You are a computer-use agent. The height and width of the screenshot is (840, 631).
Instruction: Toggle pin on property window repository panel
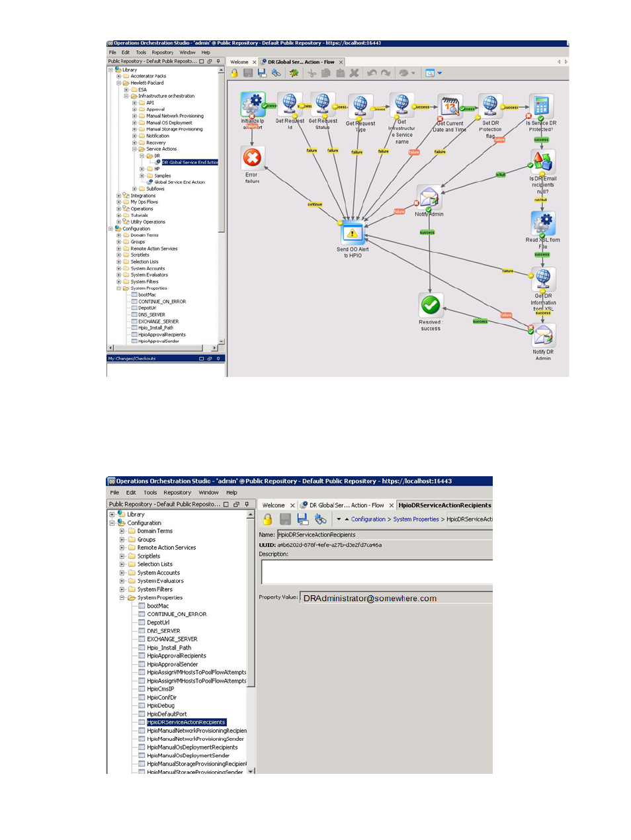[247, 504]
